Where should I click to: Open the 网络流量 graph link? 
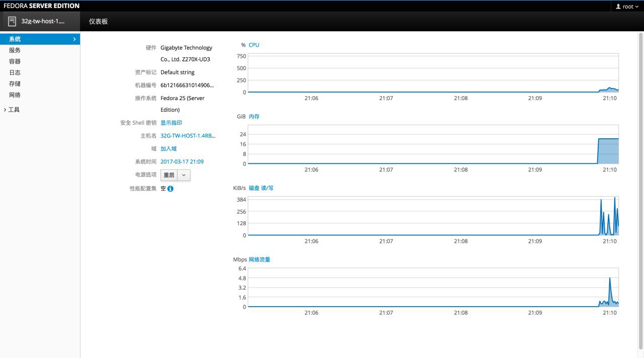pyautogui.click(x=260, y=259)
